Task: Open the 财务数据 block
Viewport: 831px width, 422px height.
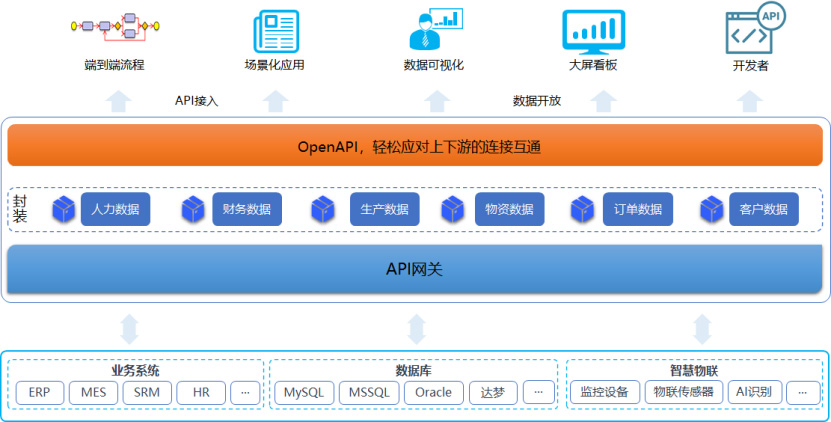Action: pyautogui.click(x=247, y=209)
